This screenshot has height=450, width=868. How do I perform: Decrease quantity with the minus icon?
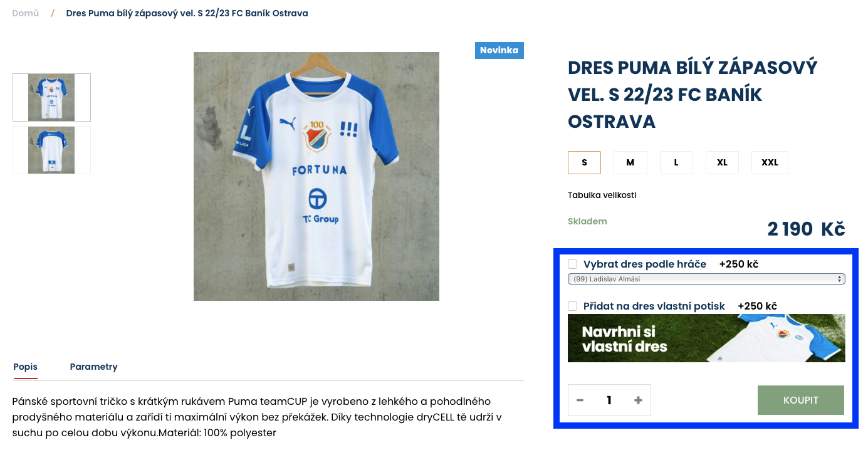coord(580,400)
